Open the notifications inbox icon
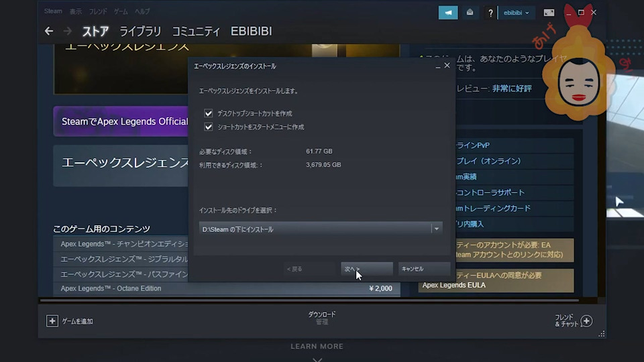Screen dimensions: 644x362 coord(470,13)
